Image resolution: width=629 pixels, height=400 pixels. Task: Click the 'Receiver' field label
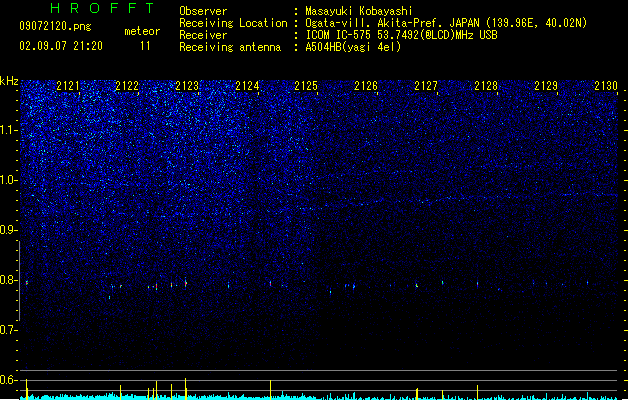coord(203,35)
